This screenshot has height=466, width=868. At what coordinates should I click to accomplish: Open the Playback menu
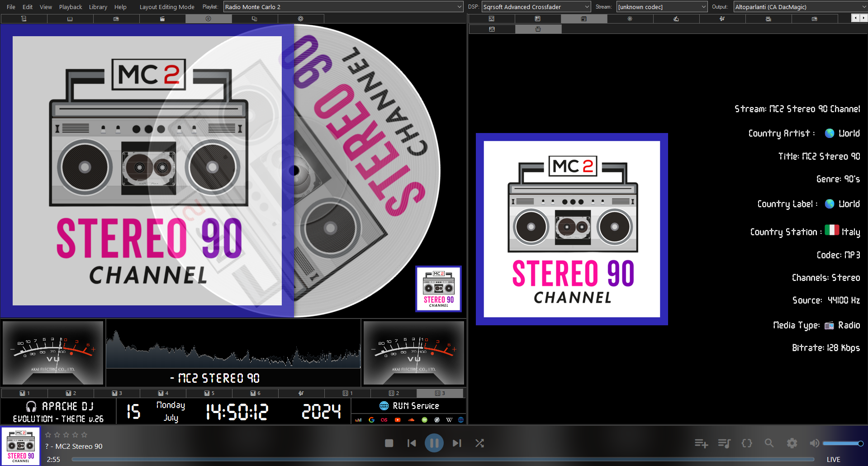click(71, 7)
